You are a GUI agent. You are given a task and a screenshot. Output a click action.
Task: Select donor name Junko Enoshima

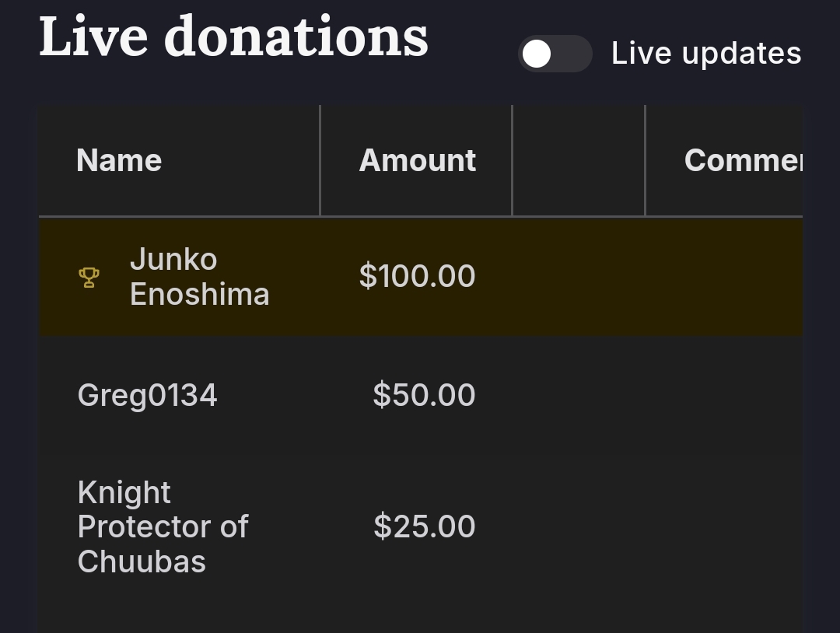tap(199, 277)
